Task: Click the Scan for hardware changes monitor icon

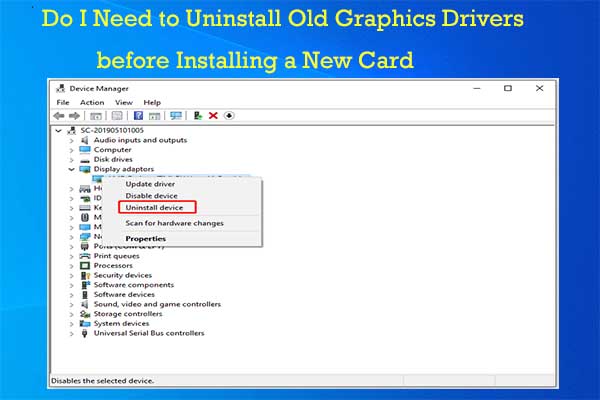Action: pyautogui.click(x=176, y=115)
